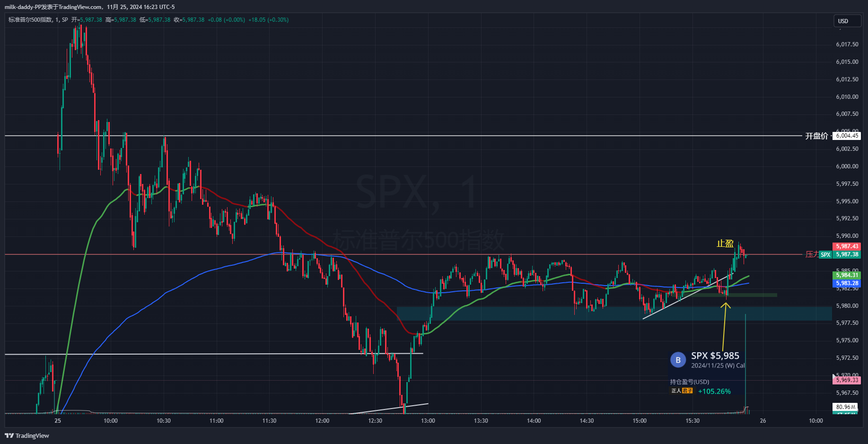Select the red 5,987.43 price label
This screenshot has width=868, height=444.
pos(847,246)
